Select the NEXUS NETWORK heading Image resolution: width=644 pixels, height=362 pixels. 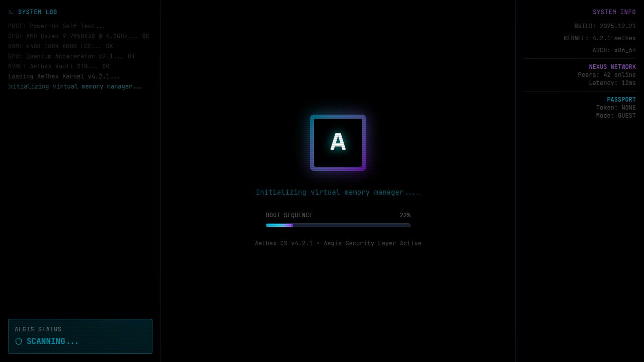(x=612, y=67)
